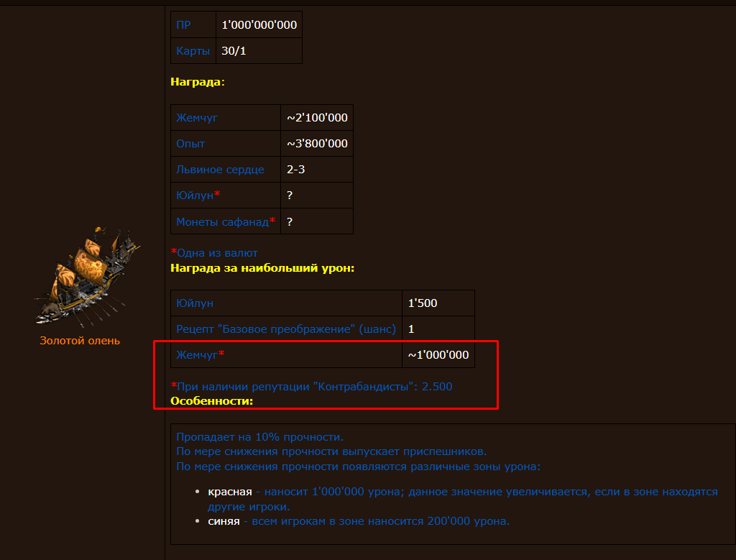Click Юйлун in top damage reward table
The height and width of the screenshot is (560, 736).
click(195, 303)
